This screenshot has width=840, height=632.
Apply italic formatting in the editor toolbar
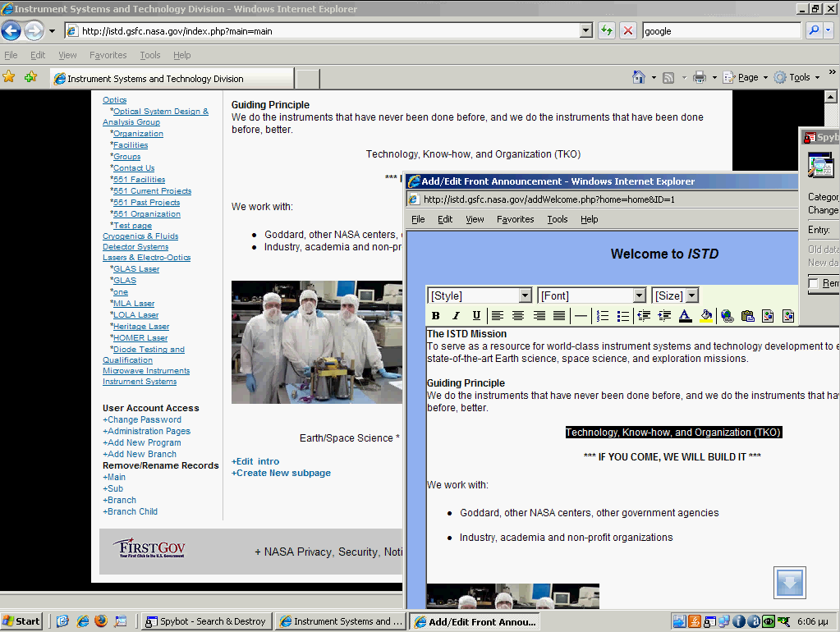(x=456, y=316)
